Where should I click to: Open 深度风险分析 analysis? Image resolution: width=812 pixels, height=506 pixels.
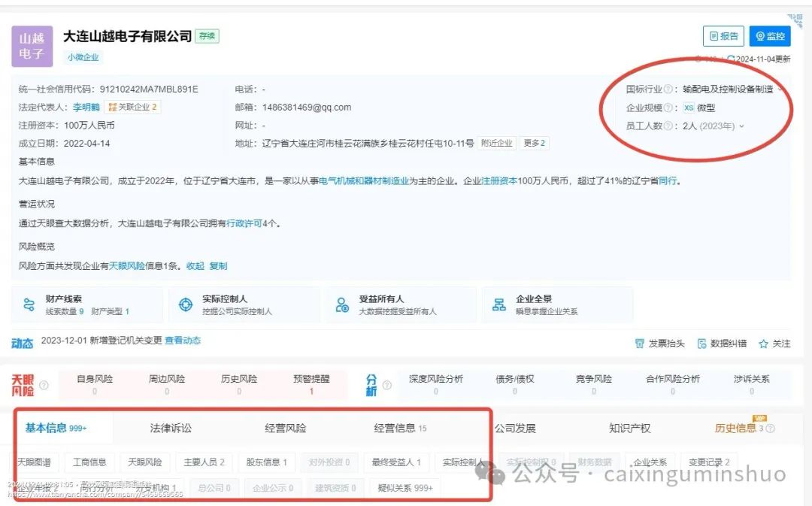point(436,384)
